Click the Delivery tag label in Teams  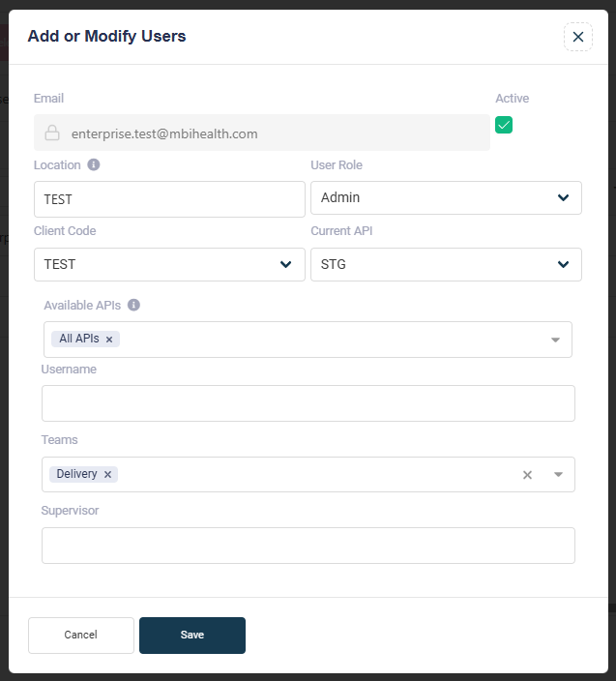click(x=76, y=474)
